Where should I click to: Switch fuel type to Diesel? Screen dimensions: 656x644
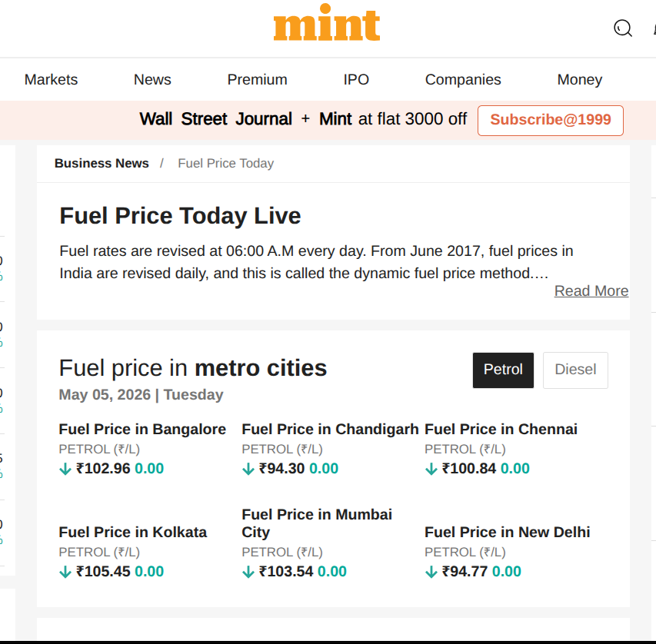pos(575,370)
